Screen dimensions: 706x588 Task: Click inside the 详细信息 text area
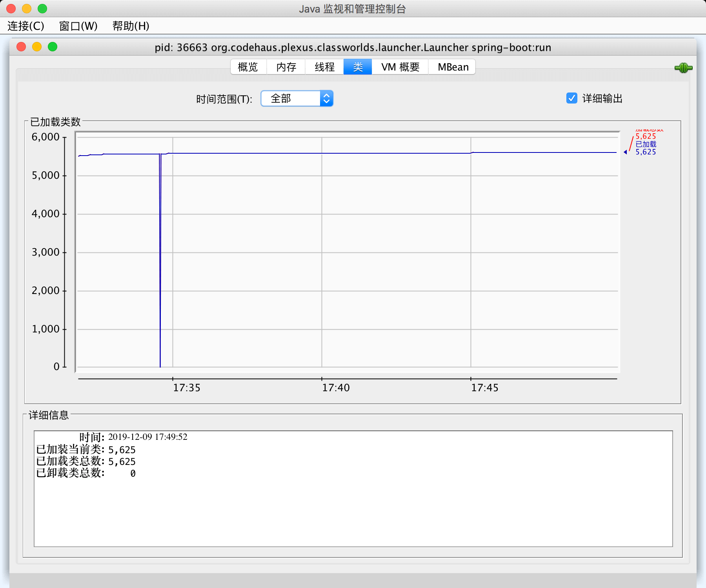(x=353, y=510)
